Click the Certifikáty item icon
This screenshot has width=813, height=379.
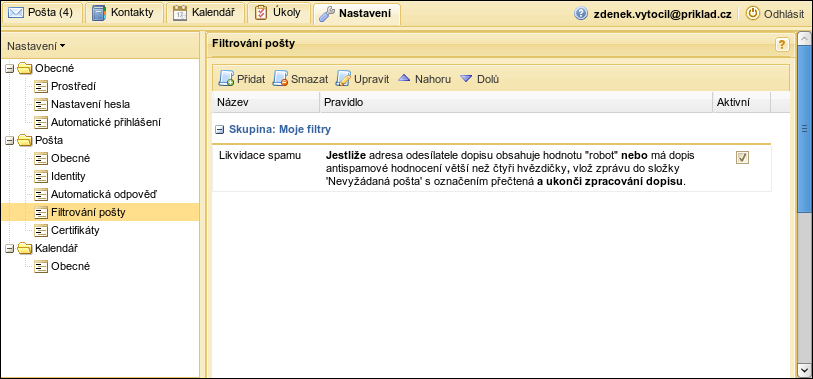point(41,230)
